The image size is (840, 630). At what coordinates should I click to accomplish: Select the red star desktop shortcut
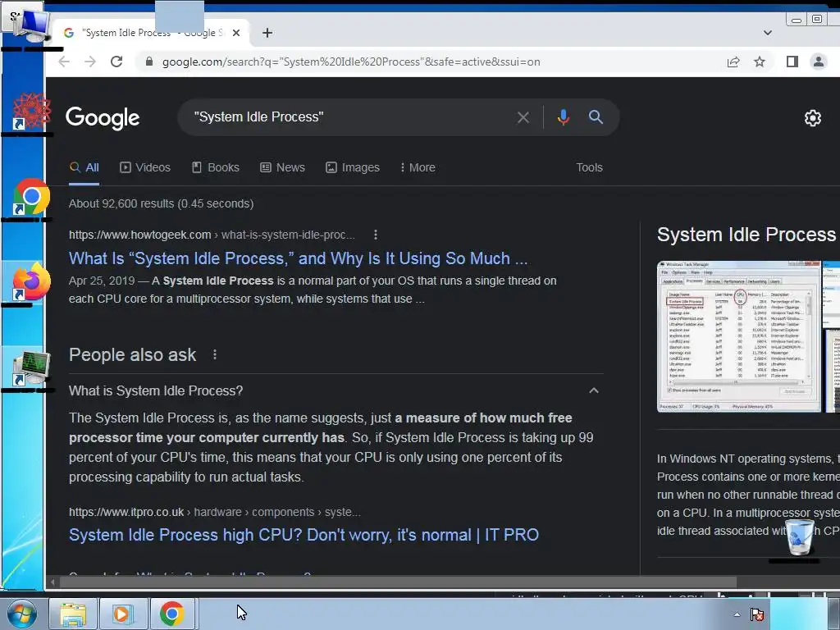click(31, 112)
